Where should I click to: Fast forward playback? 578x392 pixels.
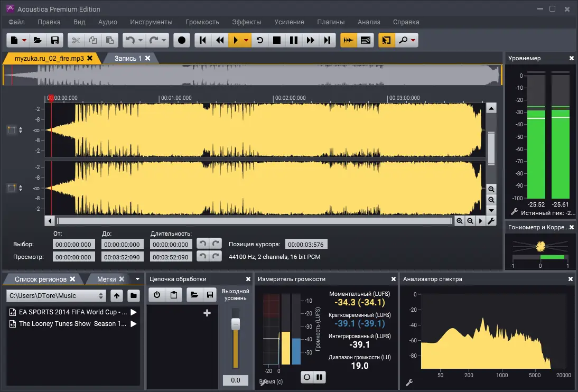click(x=310, y=40)
